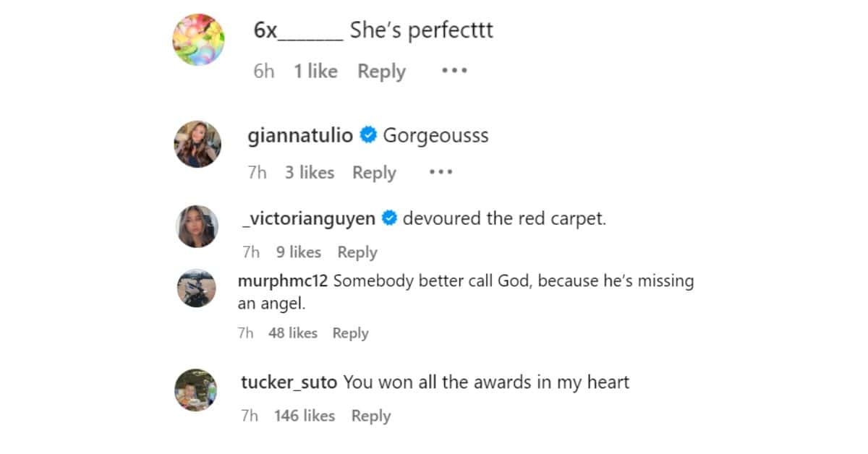Open tucker_suto's profile picture
Viewport: 868px width, 454px height.
point(197,390)
